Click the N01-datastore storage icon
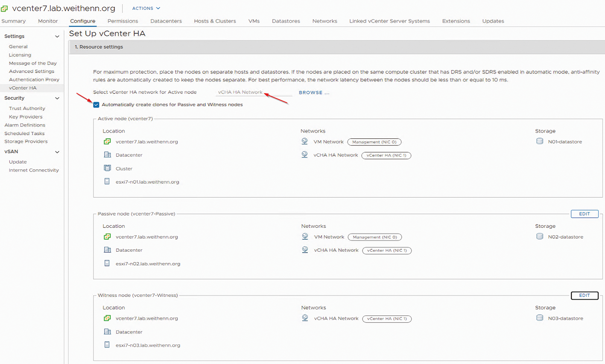This screenshot has width=605, height=364. click(540, 141)
